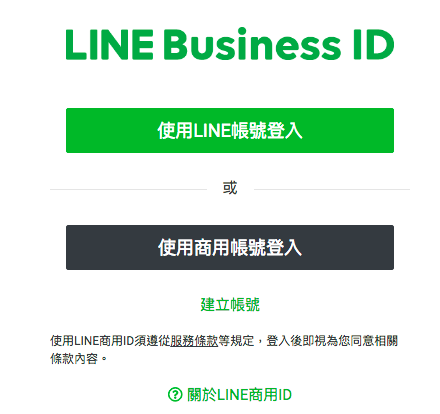Click the horizontal divider line left of 或
This screenshot has width=440, height=414.
tap(128, 189)
